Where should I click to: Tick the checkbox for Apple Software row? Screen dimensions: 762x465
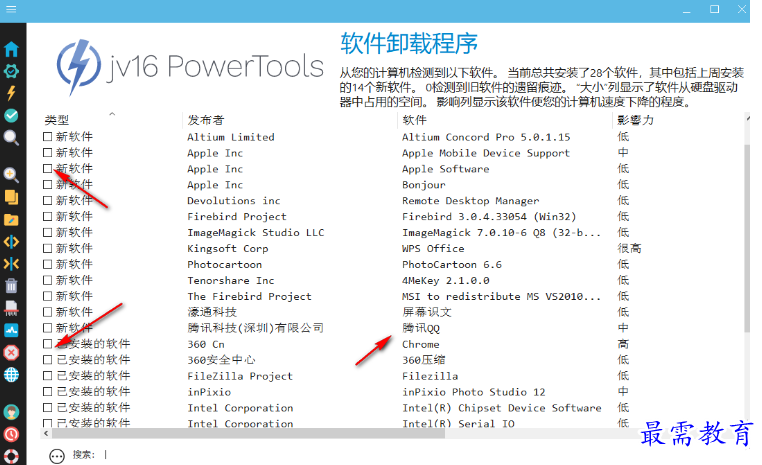(47, 169)
